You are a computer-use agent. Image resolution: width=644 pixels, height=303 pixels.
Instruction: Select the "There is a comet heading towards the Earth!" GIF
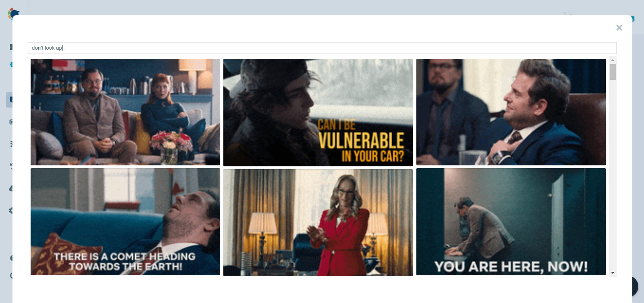(125, 222)
